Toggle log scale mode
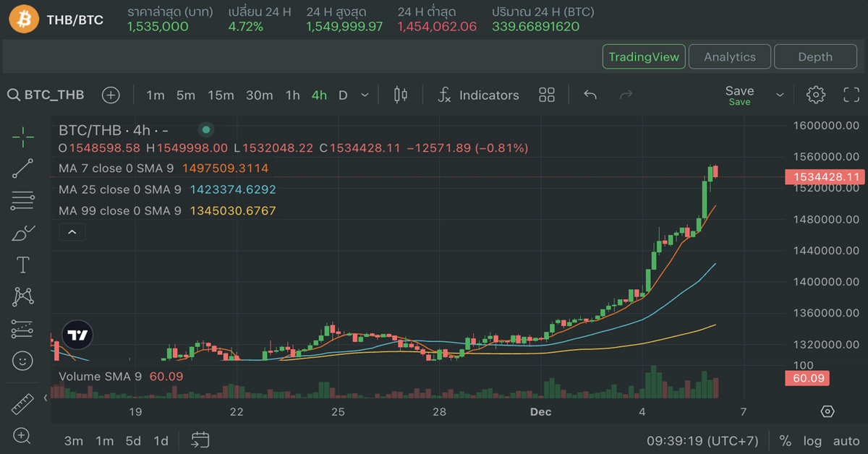Image resolution: width=868 pixels, height=454 pixels. point(812,441)
